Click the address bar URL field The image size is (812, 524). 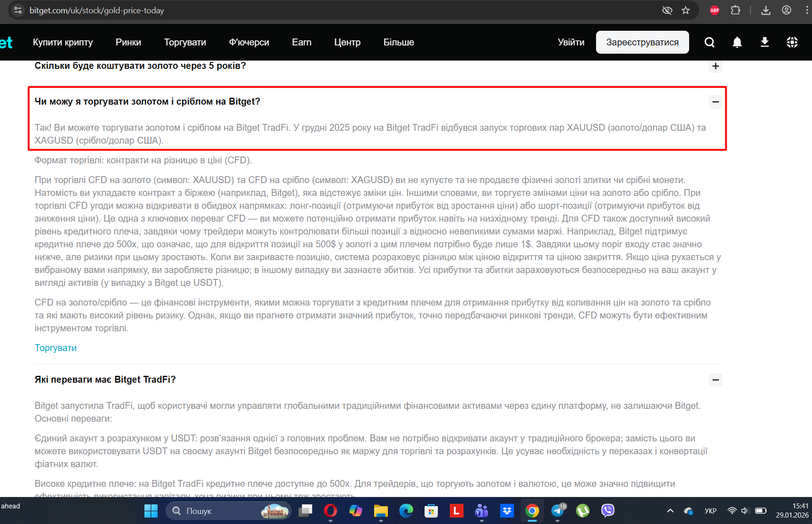coord(339,10)
